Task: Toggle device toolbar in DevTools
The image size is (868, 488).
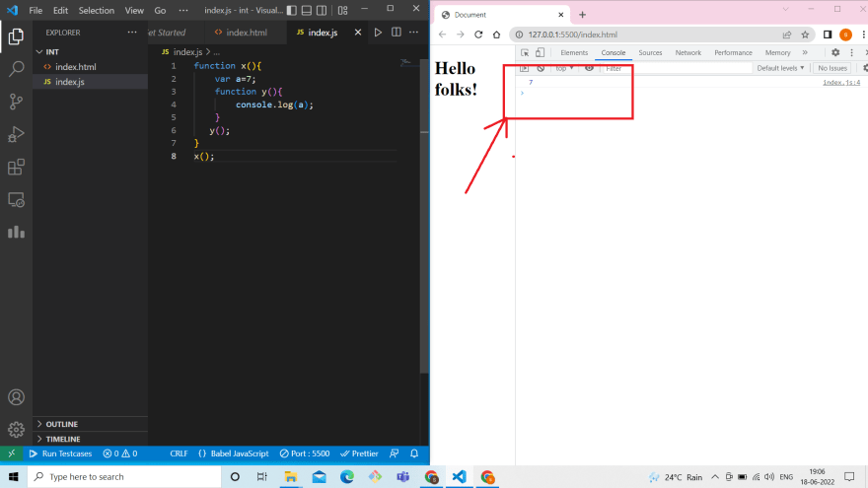Action: click(x=541, y=52)
